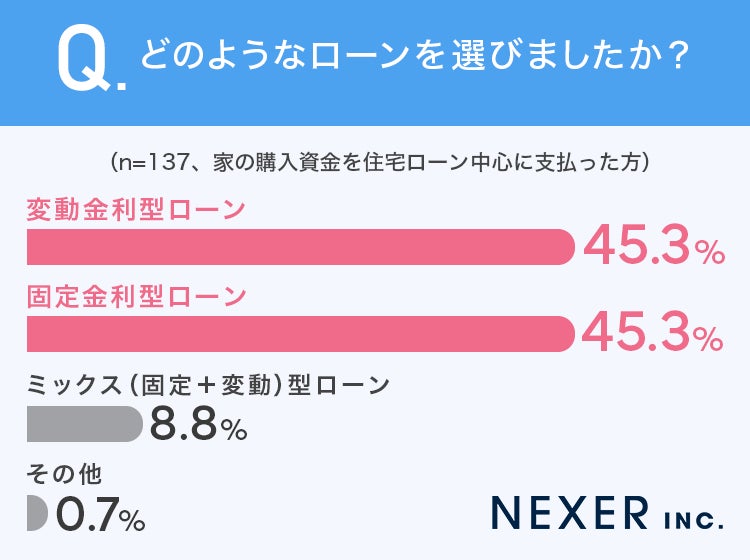Click the 8.8% value text
This screenshot has height=560, width=750.
[x=199, y=424]
